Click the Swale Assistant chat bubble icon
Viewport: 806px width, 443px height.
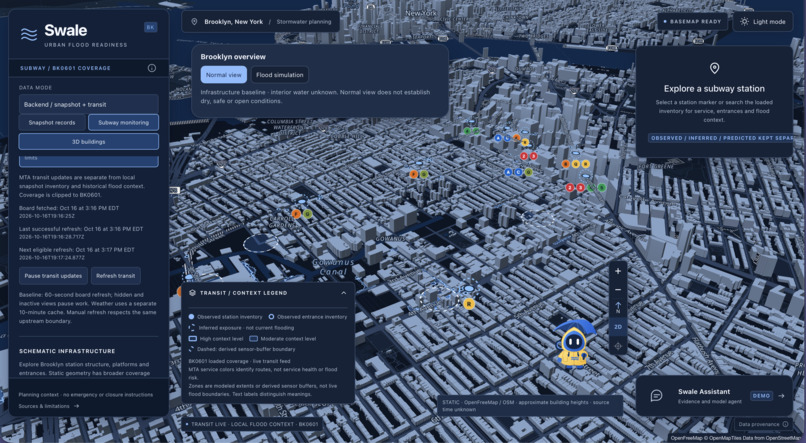click(x=656, y=396)
